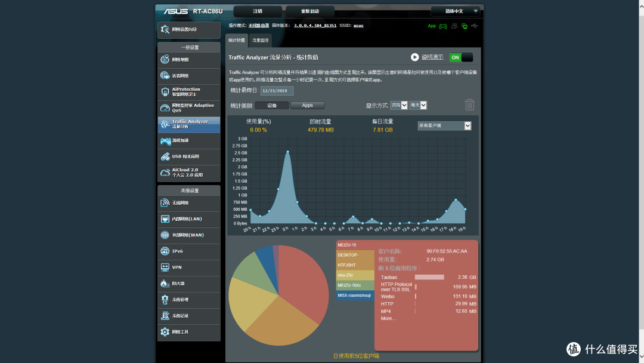Select MI5X-xiaomishouji in client legend
Image resolution: width=644 pixels, height=363 pixels.
(355, 296)
